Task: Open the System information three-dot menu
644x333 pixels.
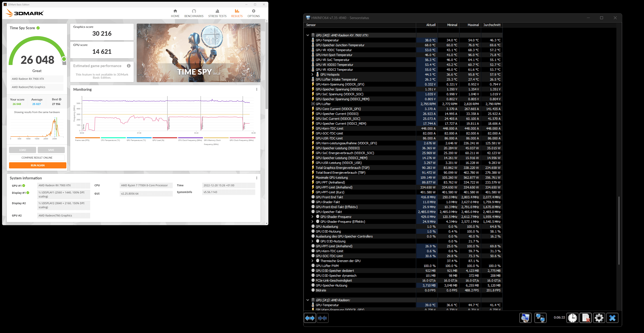Action: (256, 178)
